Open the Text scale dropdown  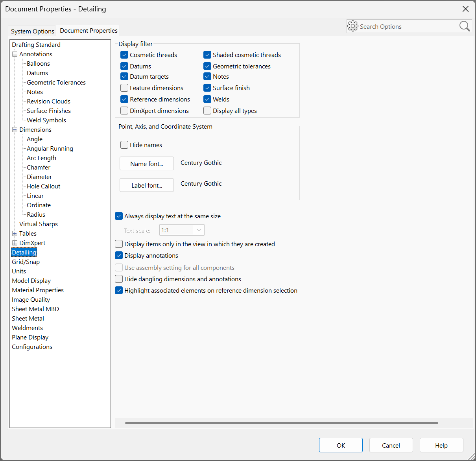pyautogui.click(x=182, y=230)
